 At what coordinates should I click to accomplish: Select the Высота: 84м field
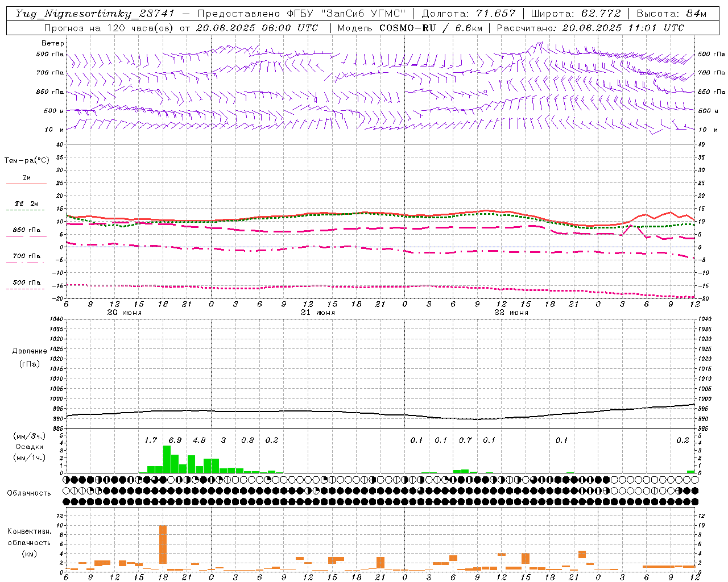coord(671,14)
